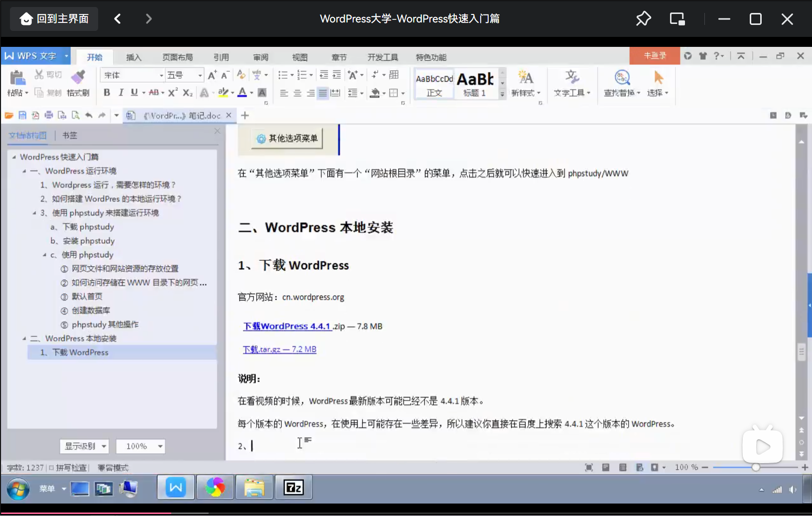
Task: Click the 回到主界面 home button
Action: click(x=54, y=19)
